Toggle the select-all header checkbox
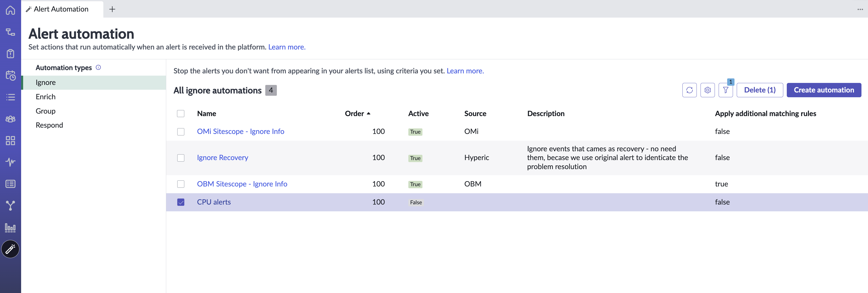The image size is (868, 293). click(181, 114)
